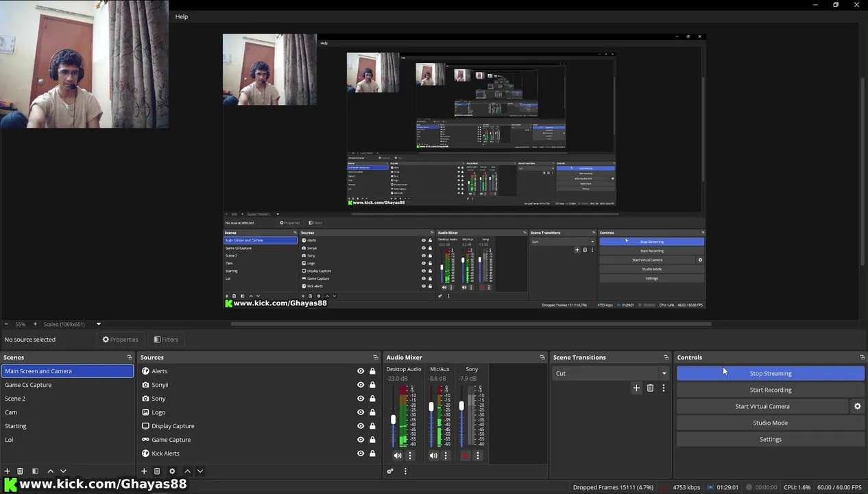Hide the Alerts source with its eye icon
This screenshot has height=494, width=868.
[x=361, y=371]
